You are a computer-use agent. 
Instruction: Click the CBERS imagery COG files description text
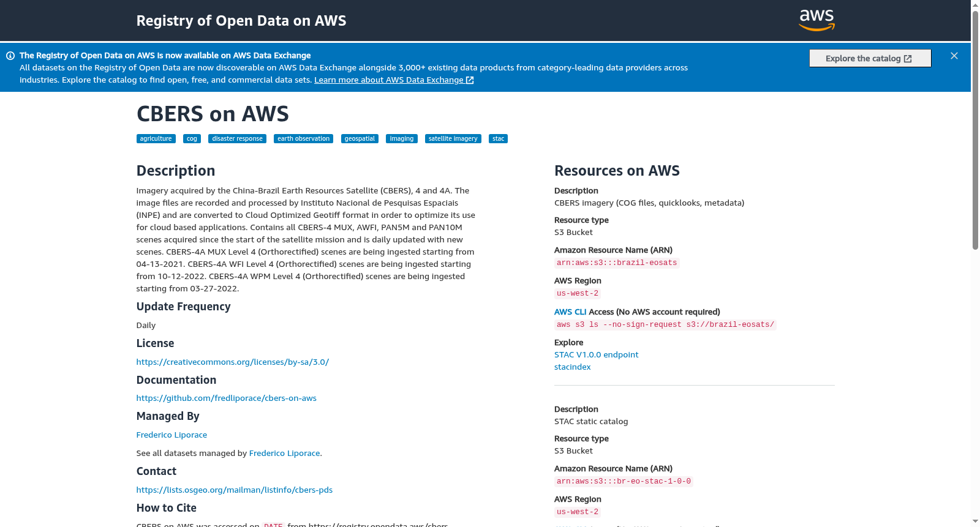point(649,203)
